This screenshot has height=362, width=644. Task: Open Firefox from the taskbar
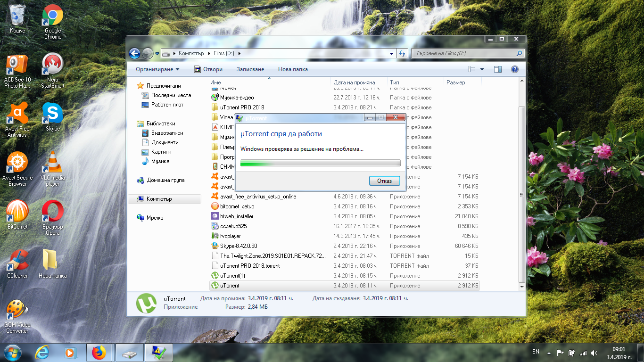(x=99, y=352)
